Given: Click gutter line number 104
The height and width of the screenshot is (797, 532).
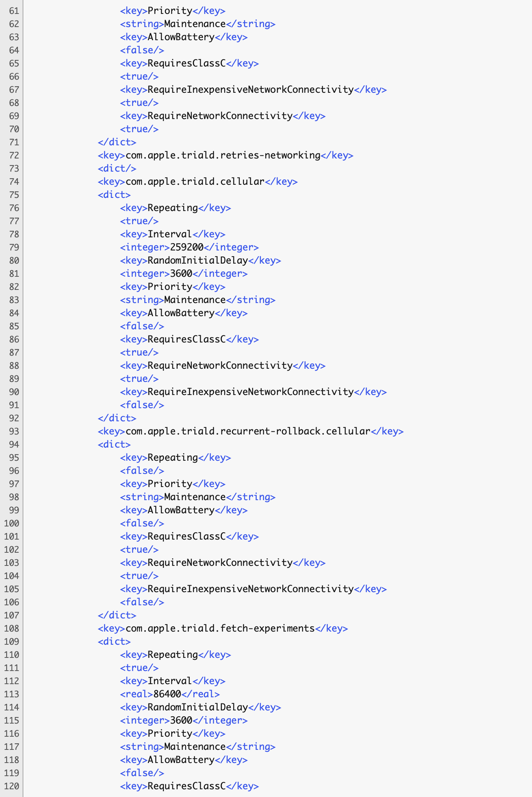Looking at the screenshot, I should 12,576.
